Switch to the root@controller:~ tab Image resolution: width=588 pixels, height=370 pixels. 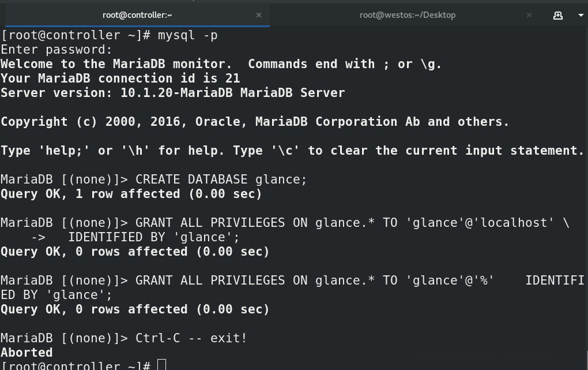(x=137, y=15)
